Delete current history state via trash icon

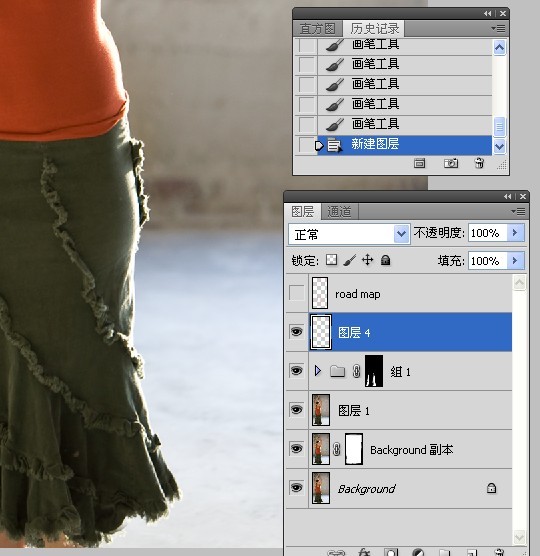point(479,163)
